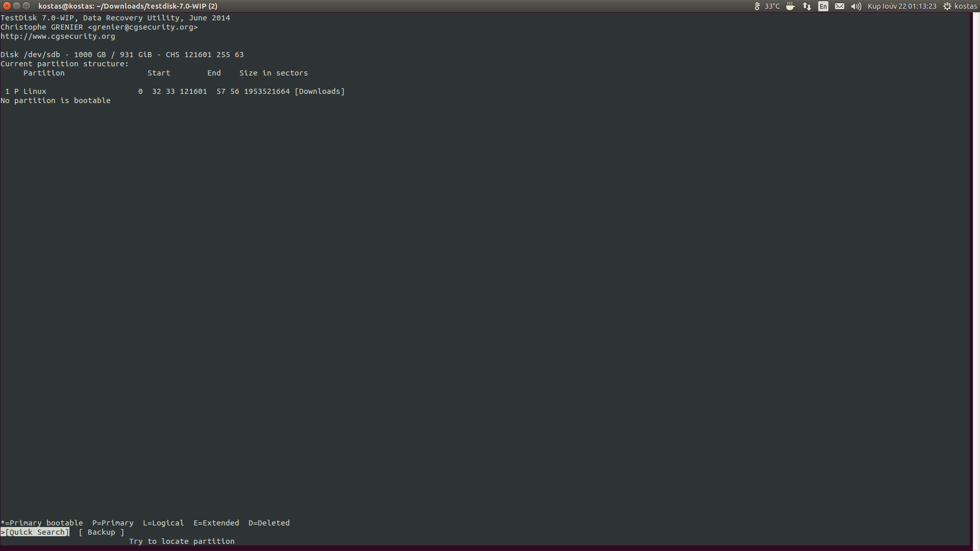Select the Quick Search option
This screenshot has height=551, width=980.
36,532
